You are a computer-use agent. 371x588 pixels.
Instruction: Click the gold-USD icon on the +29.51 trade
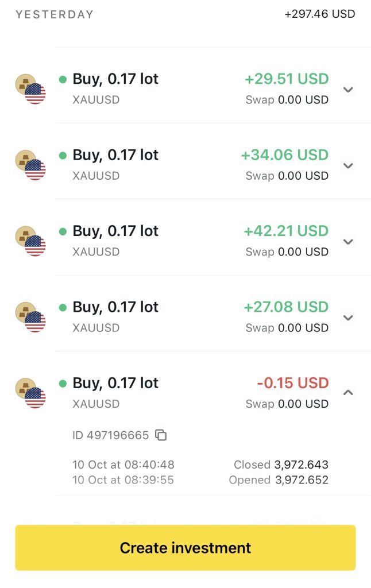(30, 89)
